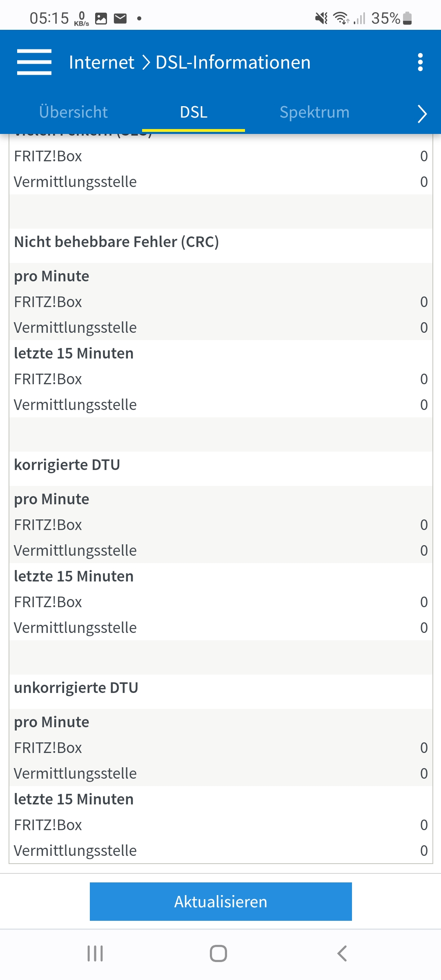
Task: Tap the 'unkorrigierte DTU' section heading
Action: (x=76, y=688)
